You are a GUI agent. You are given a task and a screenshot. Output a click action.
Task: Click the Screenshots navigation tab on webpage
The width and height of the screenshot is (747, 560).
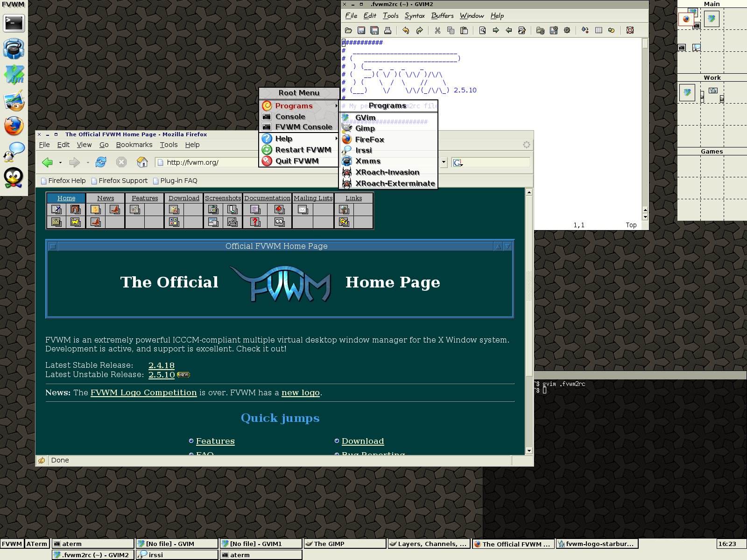223,198
